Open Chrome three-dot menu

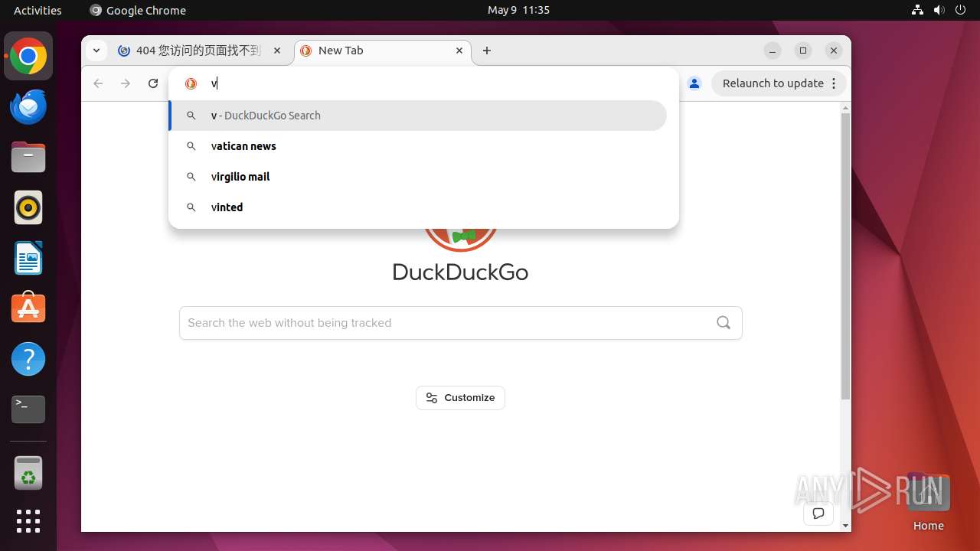point(834,83)
